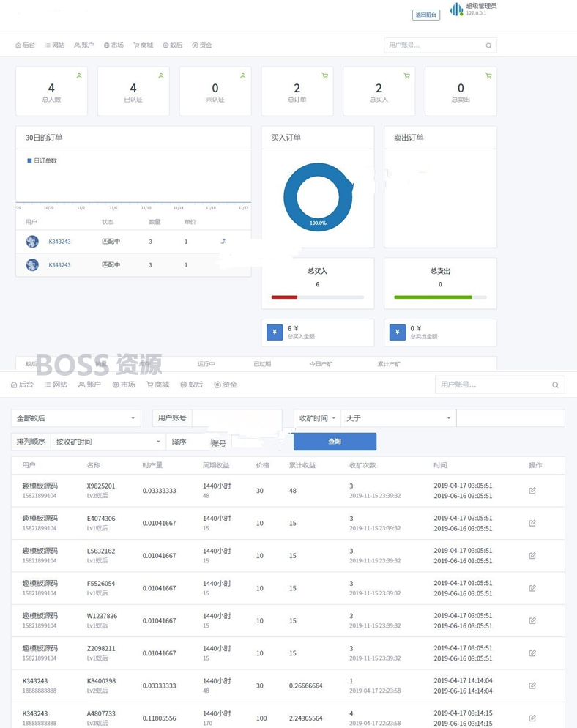Click the dashboard search magnifier icon
The image size is (577, 728).
(x=489, y=45)
